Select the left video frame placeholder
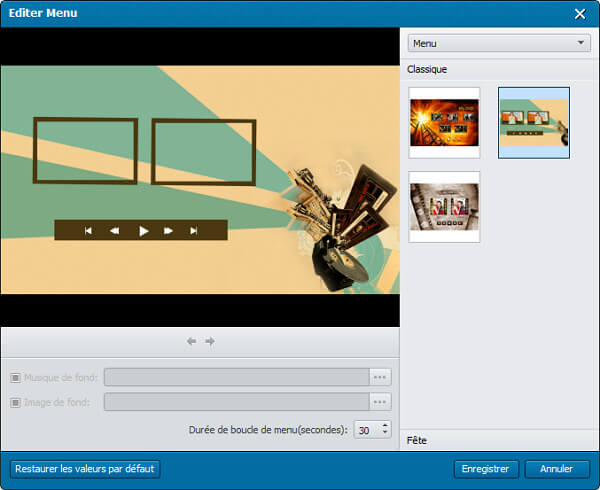600x490 pixels. pos(85,151)
